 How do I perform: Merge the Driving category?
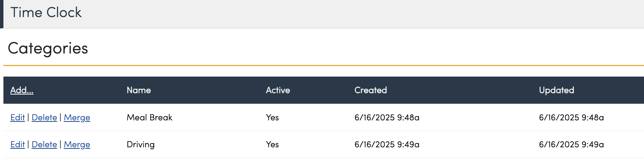point(77,145)
